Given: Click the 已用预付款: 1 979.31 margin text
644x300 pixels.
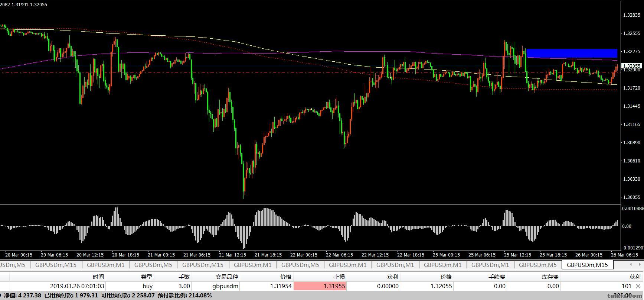Looking at the screenshot, I should click(x=71, y=296).
